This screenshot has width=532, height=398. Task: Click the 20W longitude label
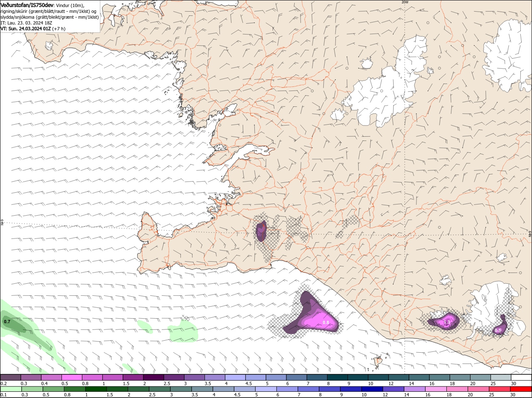(405, 2)
